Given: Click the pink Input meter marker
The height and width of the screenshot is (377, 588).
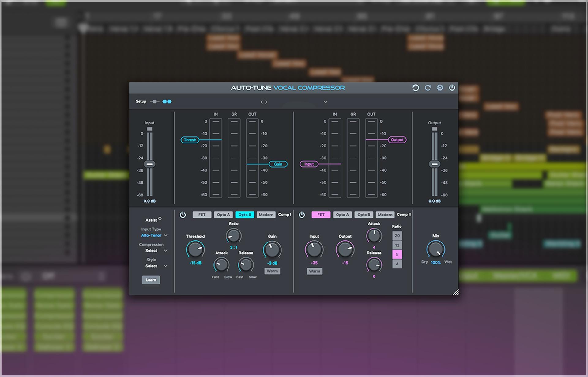Looking at the screenshot, I should 309,164.
